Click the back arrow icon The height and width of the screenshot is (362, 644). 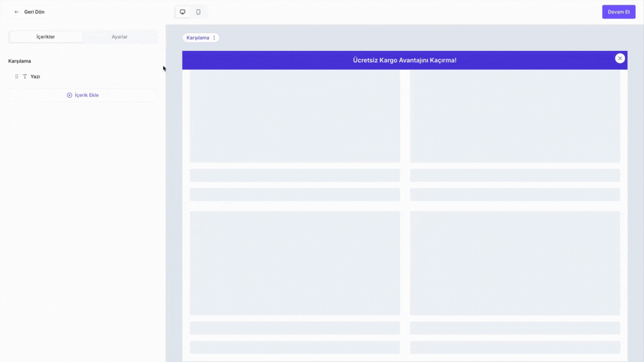(17, 12)
